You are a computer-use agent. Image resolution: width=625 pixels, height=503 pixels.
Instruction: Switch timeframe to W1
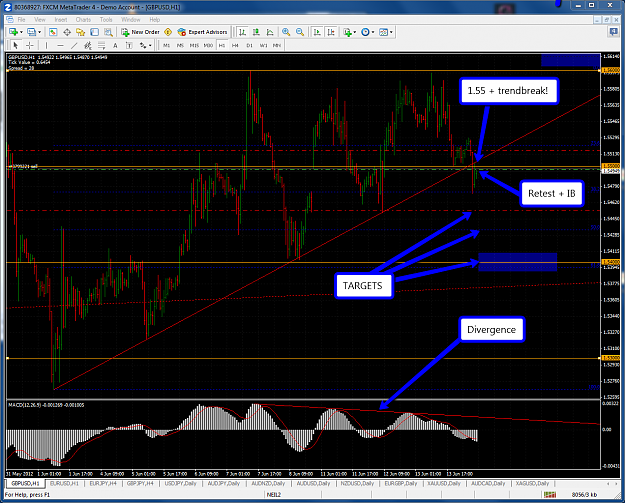point(263,45)
